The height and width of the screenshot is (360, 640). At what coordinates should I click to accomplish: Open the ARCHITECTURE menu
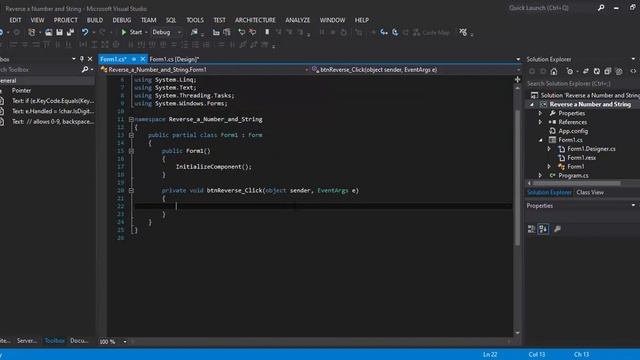pos(255,20)
